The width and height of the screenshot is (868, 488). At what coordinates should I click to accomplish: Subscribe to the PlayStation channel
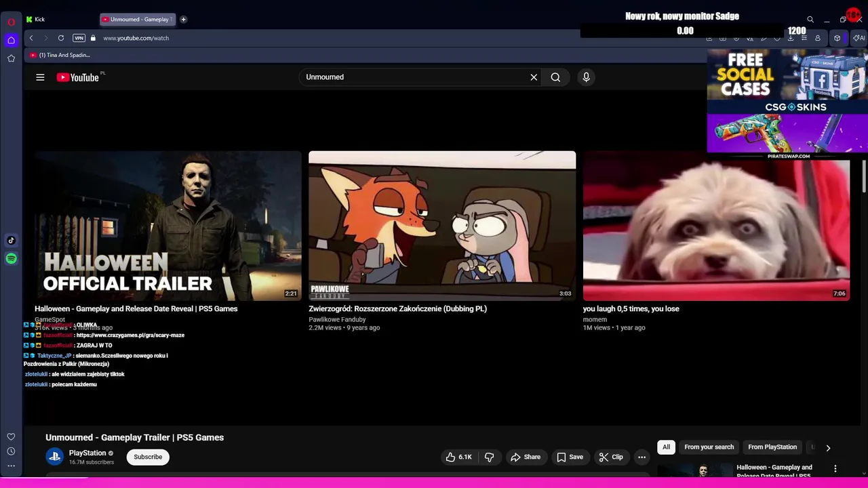click(x=148, y=457)
